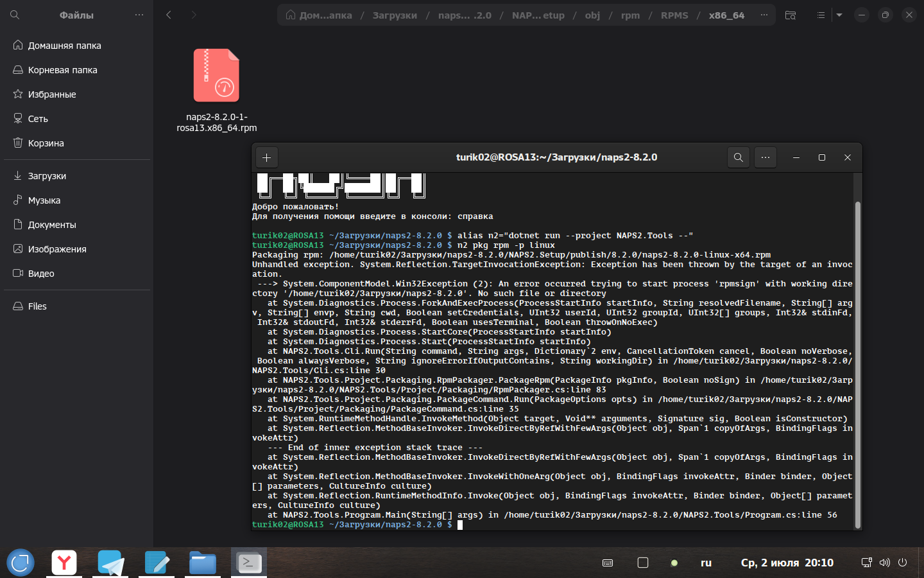
Task: Open the sidebar three-dots menu
Action: [139, 15]
